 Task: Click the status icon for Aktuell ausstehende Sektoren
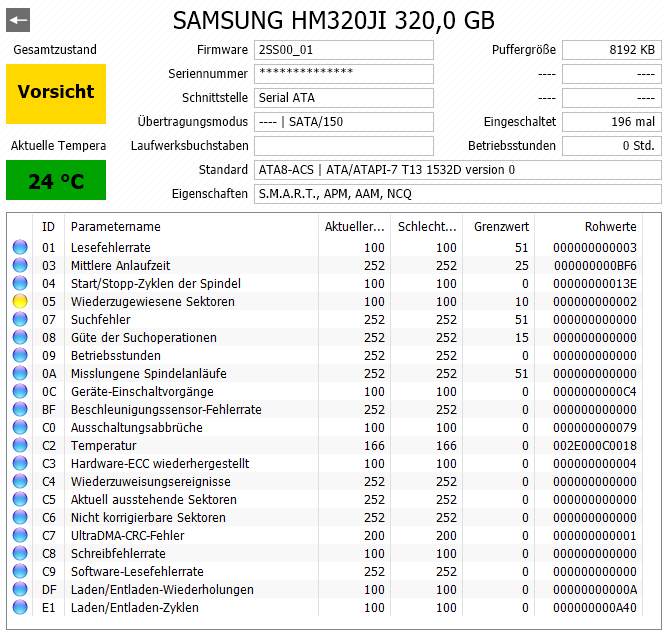pyautogui.click(x=20, y=499)
